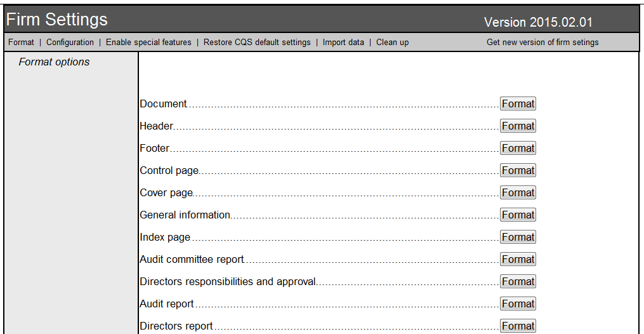Click the Format options sidebar heading
This screenshot has height=334, width=644.
54,62
